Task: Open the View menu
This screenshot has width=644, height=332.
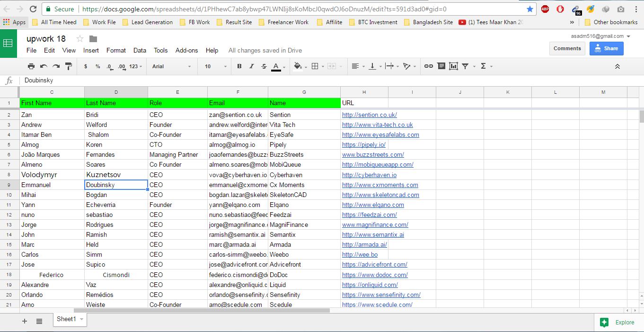Action: [x=69, y=50]
